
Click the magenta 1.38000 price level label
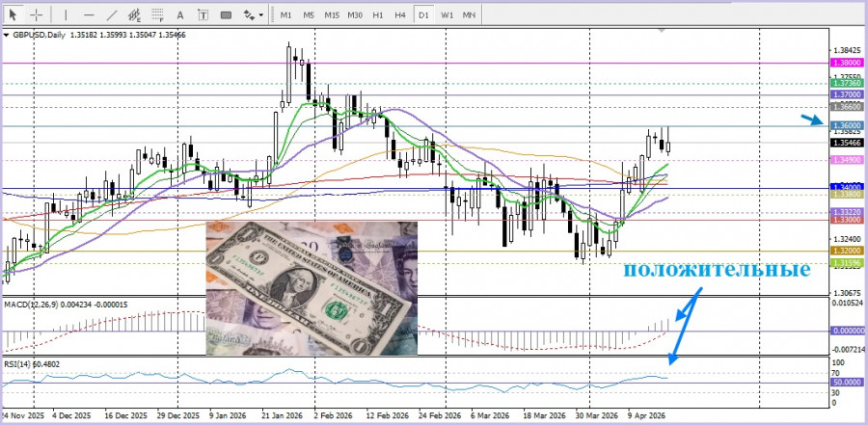848,64
